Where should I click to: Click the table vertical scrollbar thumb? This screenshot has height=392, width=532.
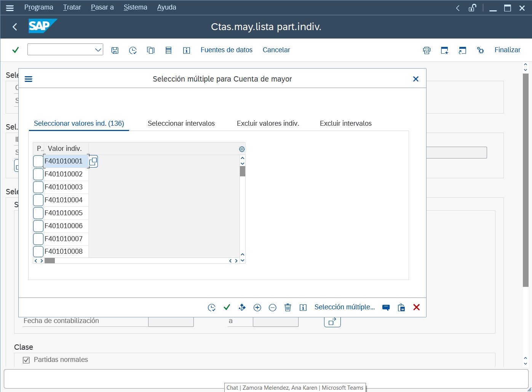[243, 171]
